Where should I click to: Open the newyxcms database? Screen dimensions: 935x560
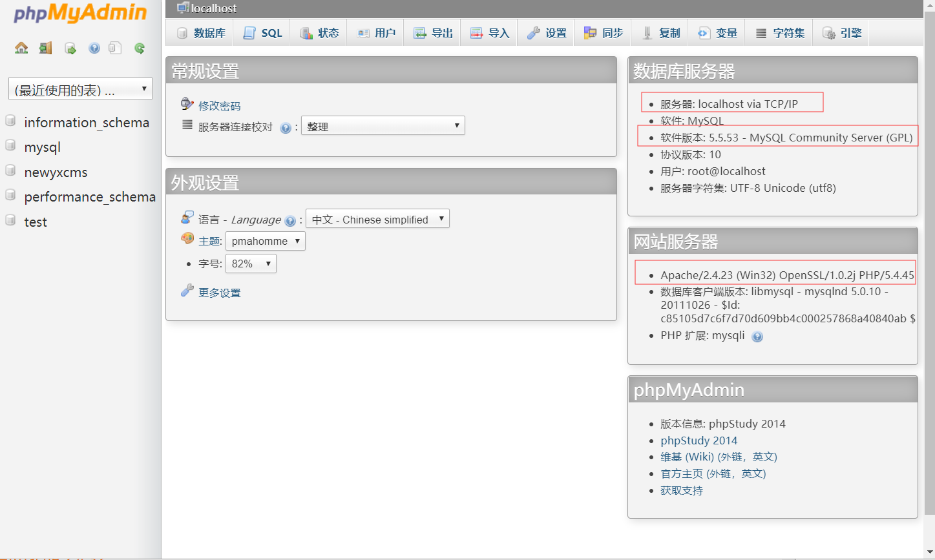point(56,172)
